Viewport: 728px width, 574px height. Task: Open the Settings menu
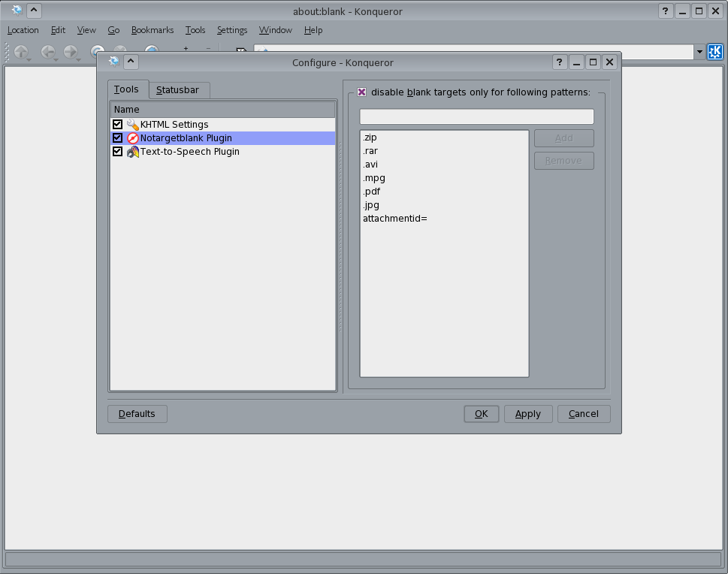[x=232, y=30]
